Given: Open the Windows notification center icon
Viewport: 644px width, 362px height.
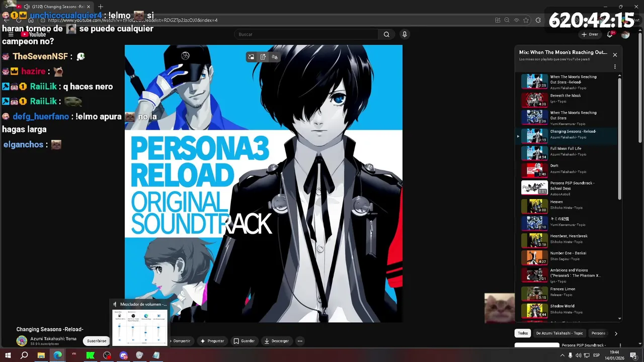Looking at the screenshot, I should pyautogui.click(x=633, y=355).
